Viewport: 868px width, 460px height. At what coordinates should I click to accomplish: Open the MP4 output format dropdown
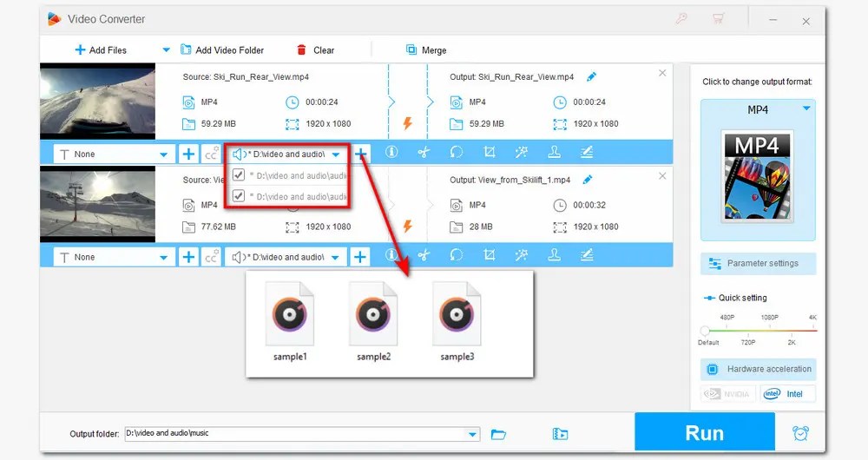[806, 109]
